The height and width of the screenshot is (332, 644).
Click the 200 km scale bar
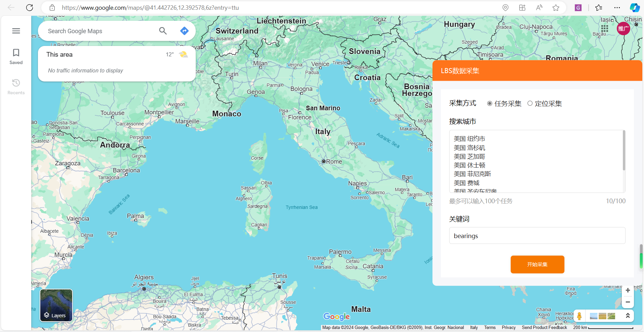pos(603,328)
